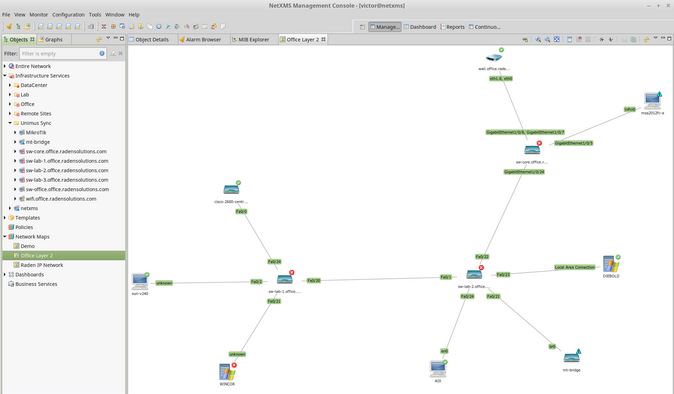The image size is (674, 394).
Task: Zoom in on the network map
Action: pyautogui.click(x=538, y=39)
